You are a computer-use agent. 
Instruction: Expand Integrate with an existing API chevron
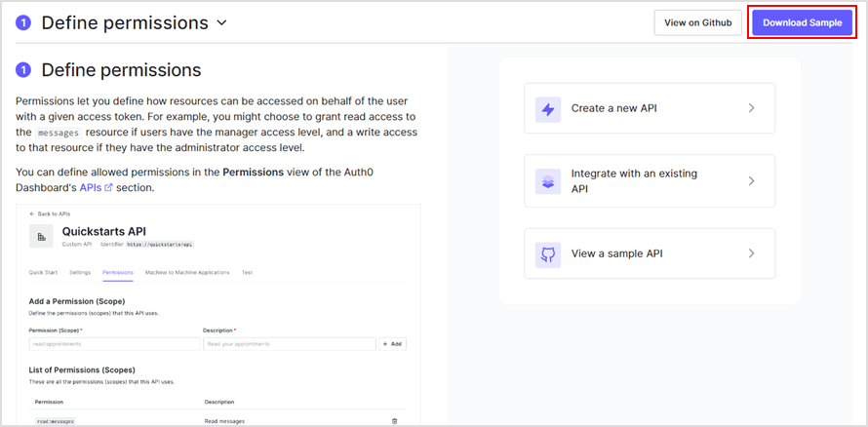pos(751,181)
